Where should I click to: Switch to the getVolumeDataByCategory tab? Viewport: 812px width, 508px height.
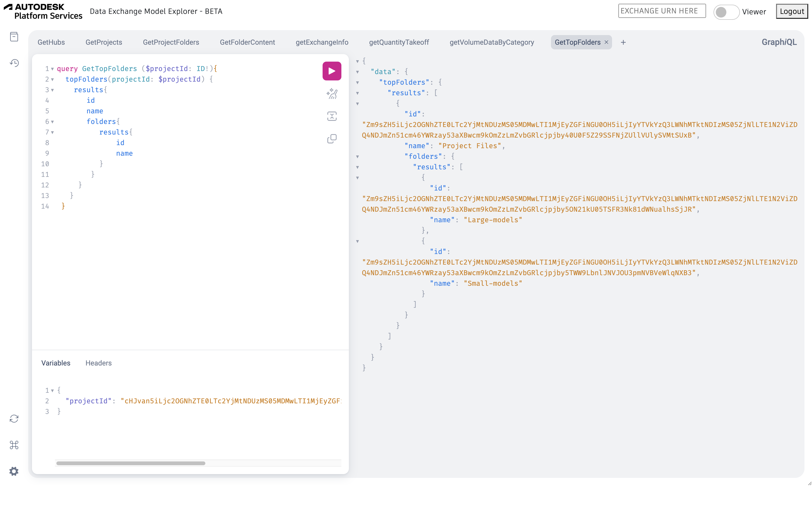(x=492, y=42)
